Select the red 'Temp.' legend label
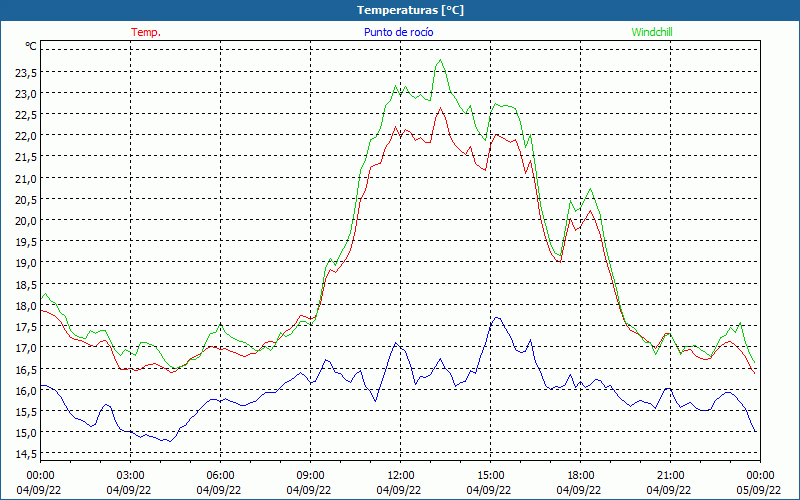 [146, 32]
